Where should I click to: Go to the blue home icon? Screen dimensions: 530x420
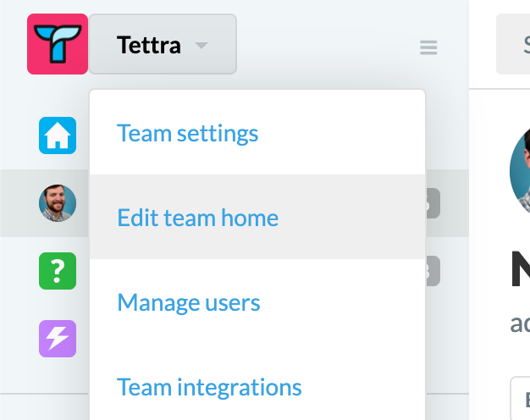click(58, 135)
